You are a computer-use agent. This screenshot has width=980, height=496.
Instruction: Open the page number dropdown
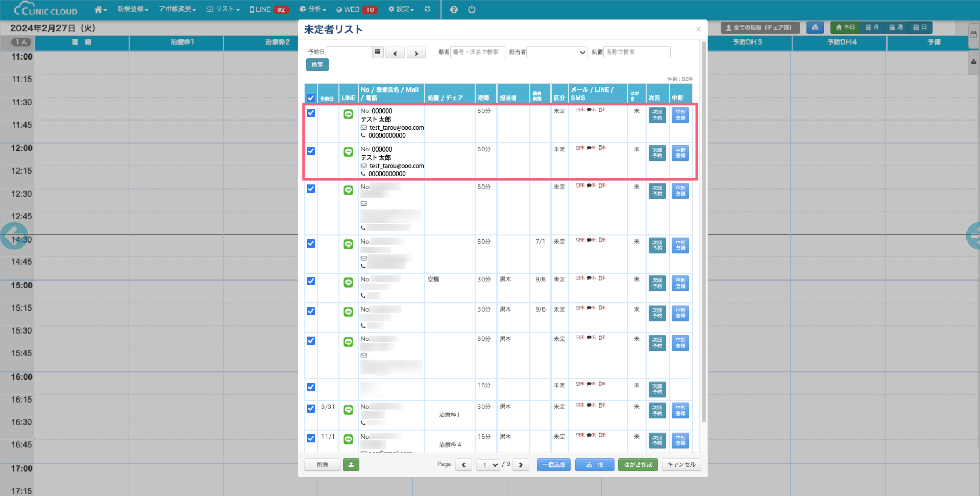click(488, 465)
